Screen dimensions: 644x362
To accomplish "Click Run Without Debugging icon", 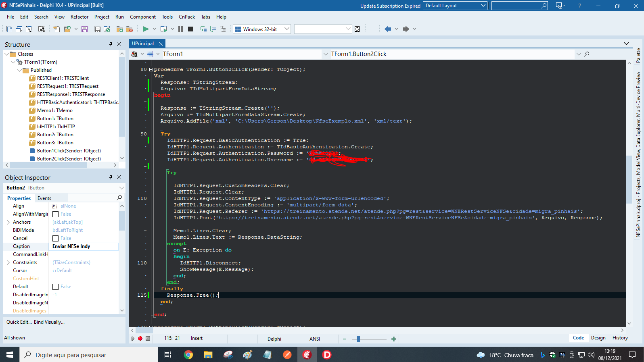I will pyautogui.click(x=163, y=29).
